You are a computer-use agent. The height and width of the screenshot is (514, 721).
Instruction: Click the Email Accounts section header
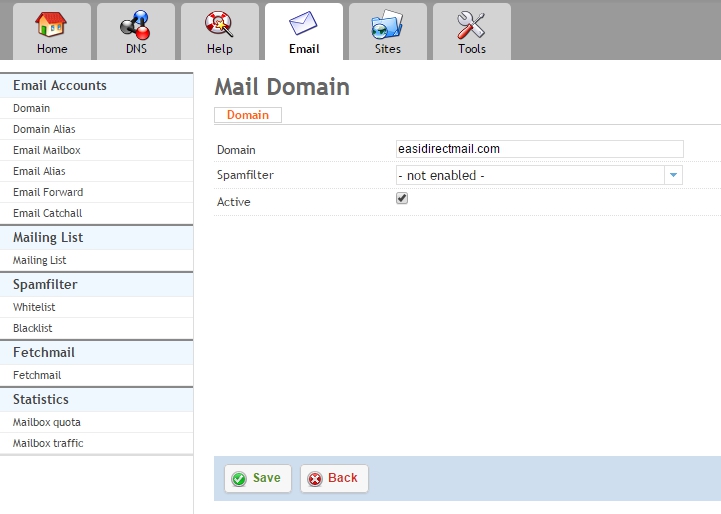pyautogui.click(x=60, y=86)
